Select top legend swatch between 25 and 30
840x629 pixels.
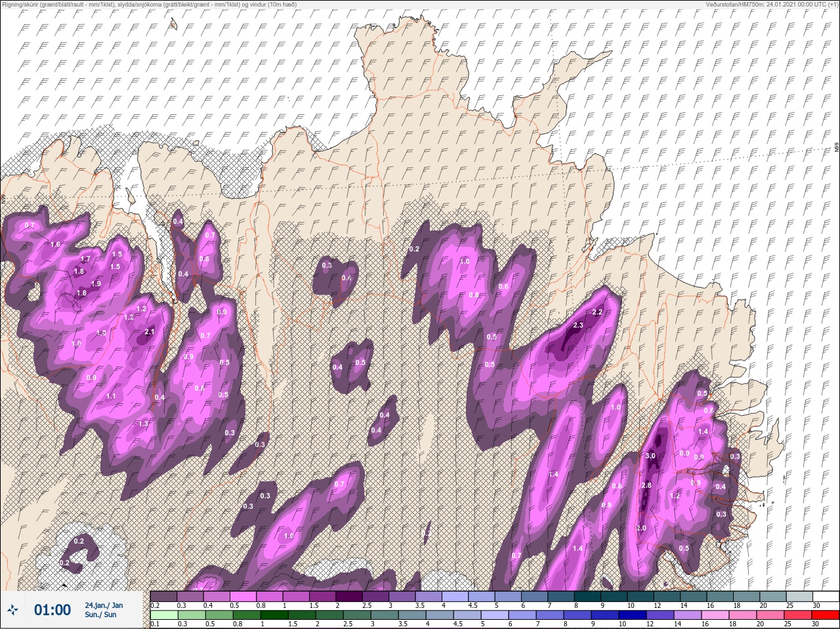tap(799, 596)
